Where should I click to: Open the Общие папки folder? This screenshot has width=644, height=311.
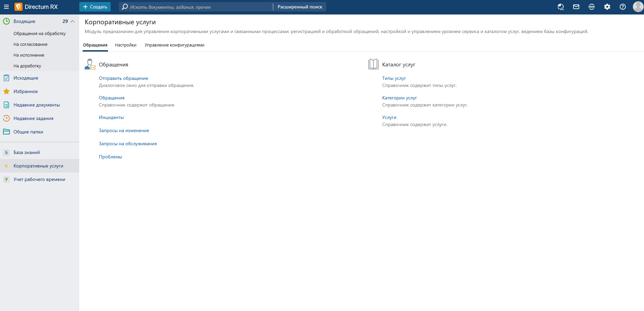click(x=28, y=132)
